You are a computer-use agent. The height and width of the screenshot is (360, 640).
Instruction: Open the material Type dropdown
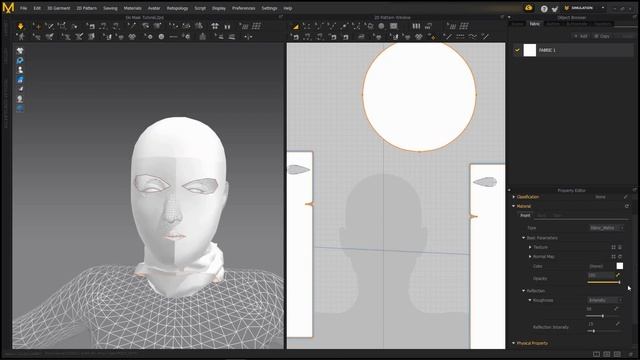coord(607,228)
